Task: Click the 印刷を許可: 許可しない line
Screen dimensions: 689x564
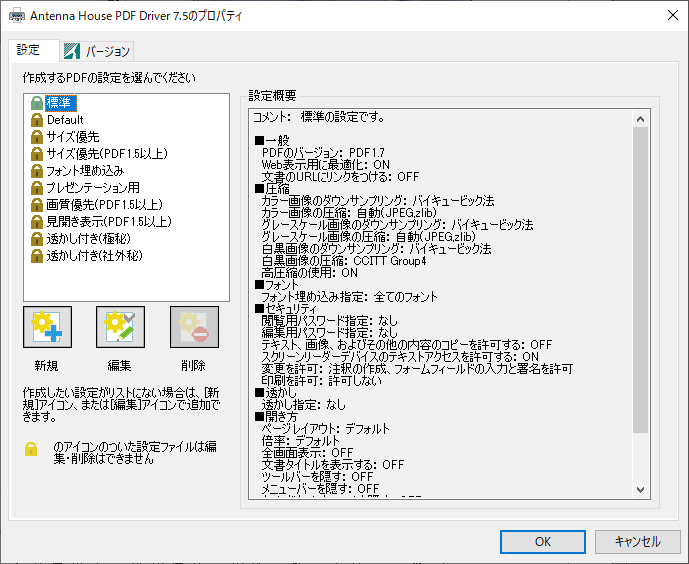Action: (321, 381)
